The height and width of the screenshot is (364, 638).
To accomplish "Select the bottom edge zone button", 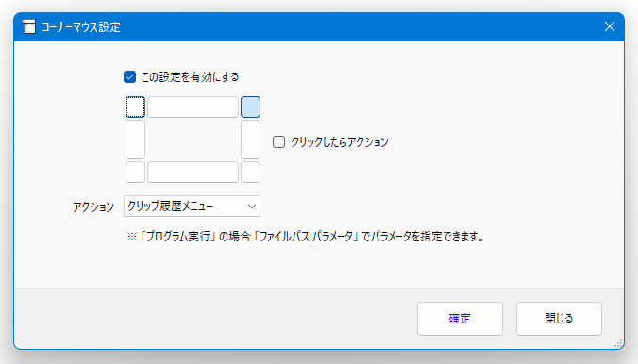I will [x=193, y=172].
